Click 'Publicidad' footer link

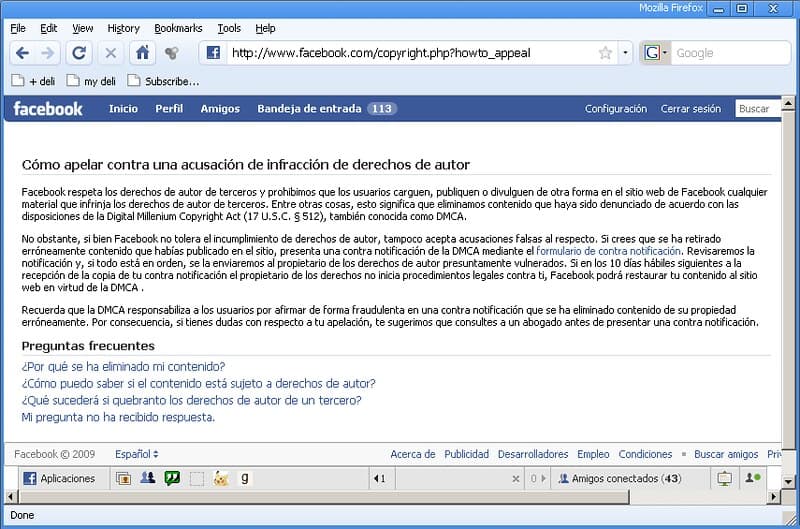click(x=466, y=454)
